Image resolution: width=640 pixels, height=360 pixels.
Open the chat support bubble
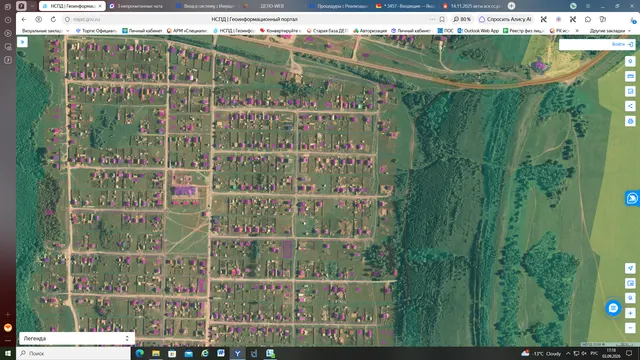pyautogui.click(x=613, y=308)
